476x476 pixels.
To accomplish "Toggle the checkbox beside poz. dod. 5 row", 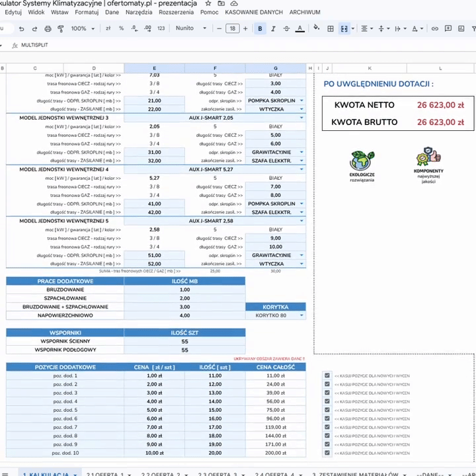I will pos(327,410).
